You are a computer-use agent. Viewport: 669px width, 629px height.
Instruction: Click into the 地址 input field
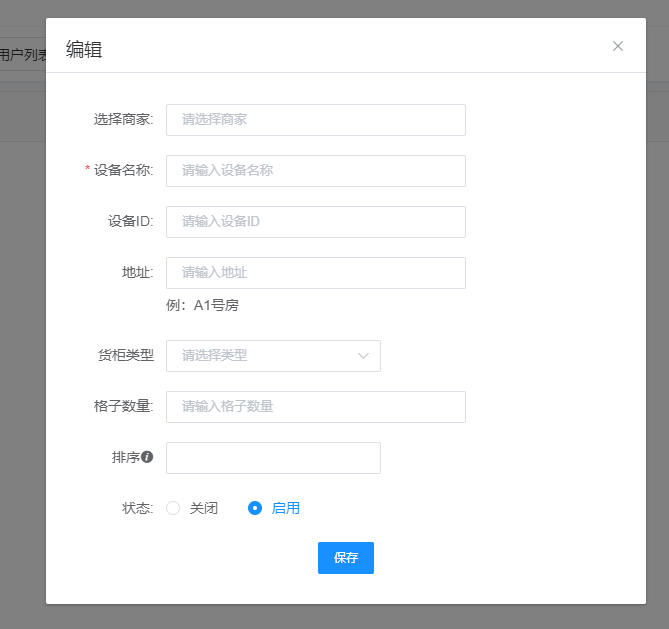(315, 273)
